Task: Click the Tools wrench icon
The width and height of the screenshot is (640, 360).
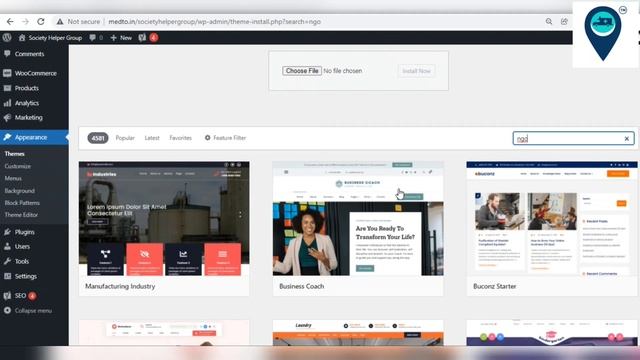Action: click(7, 261)
